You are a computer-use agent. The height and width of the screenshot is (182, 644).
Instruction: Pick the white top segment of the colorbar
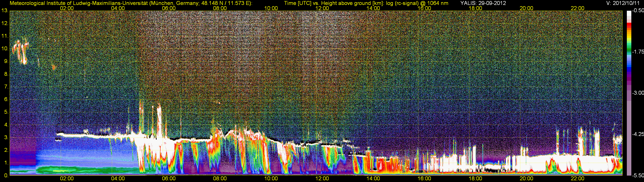tap(629, 15)
